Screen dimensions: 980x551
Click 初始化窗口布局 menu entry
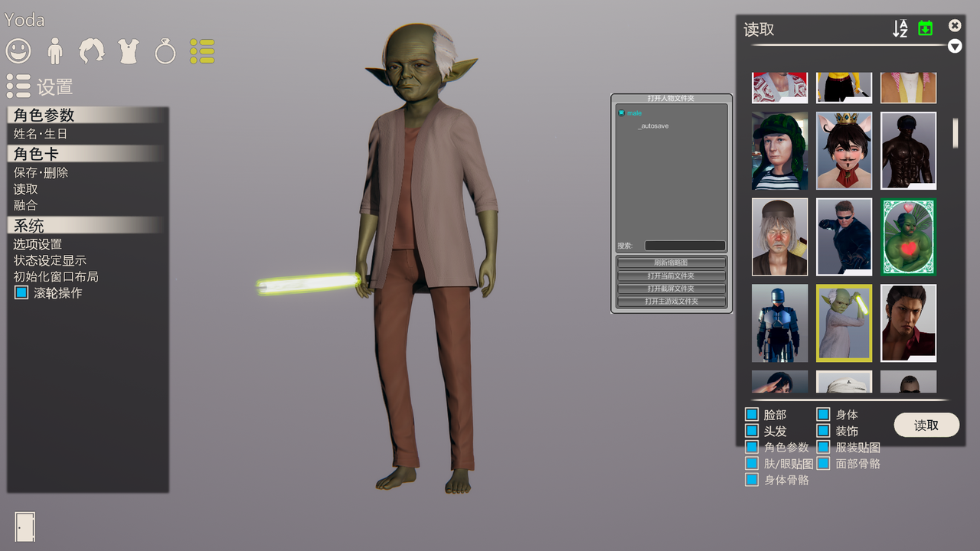[x=56, y=276]
